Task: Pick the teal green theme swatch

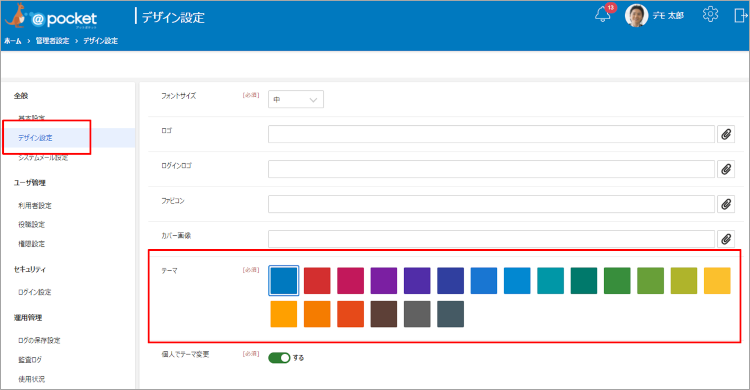Action: point(584,280)
